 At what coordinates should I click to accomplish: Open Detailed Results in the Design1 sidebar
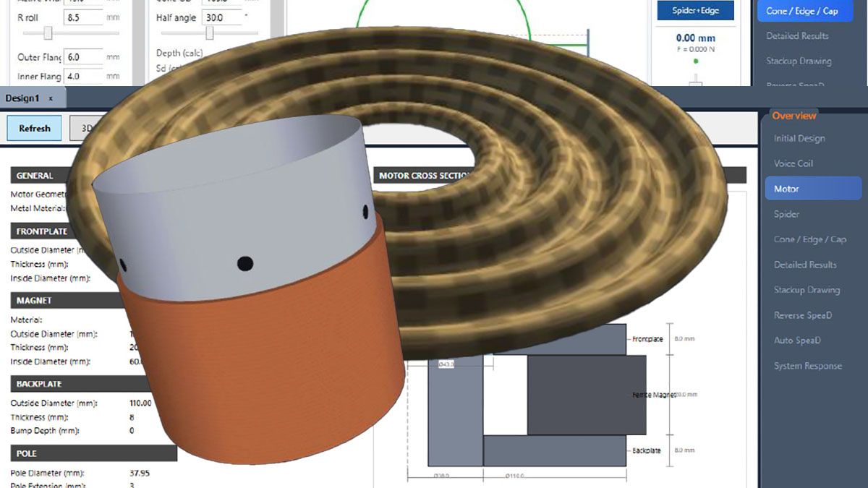805,265
